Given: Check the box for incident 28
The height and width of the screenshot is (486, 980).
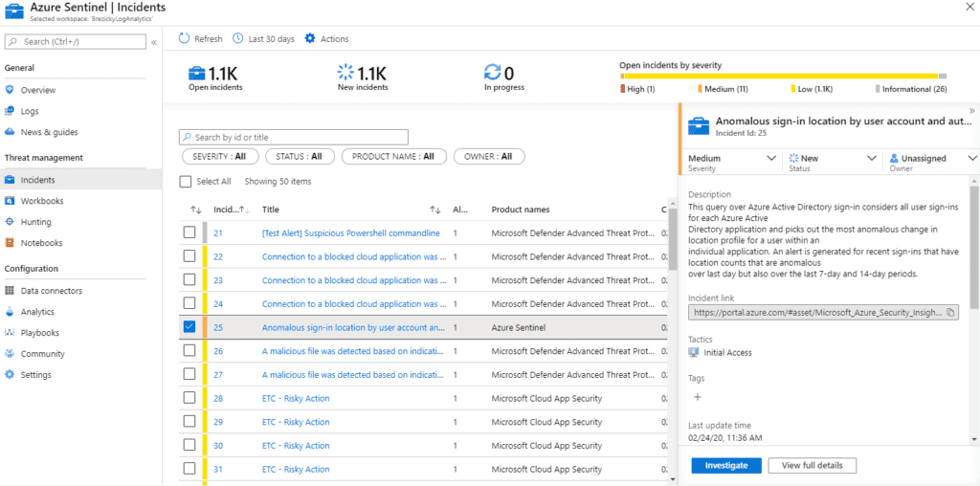Looking at the screenshot, I should [189, 398].
